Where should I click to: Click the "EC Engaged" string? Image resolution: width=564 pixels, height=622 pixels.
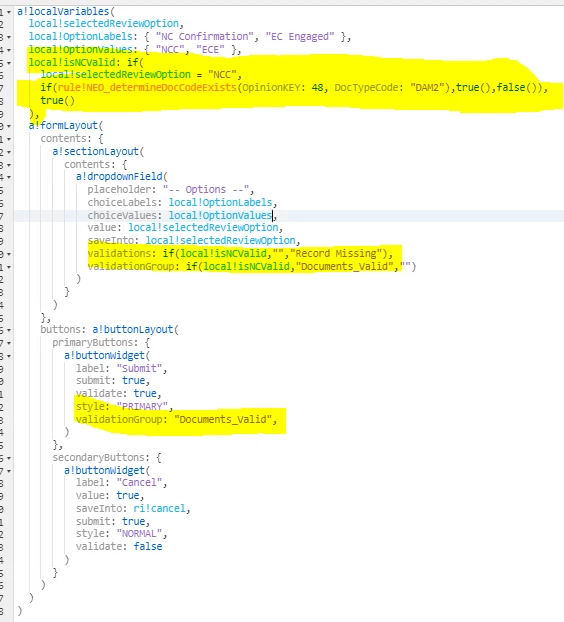[300, 36]
